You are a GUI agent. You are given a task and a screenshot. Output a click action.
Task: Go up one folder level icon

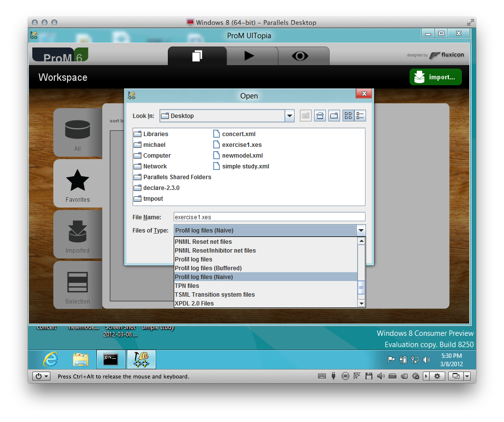point(306,116)
